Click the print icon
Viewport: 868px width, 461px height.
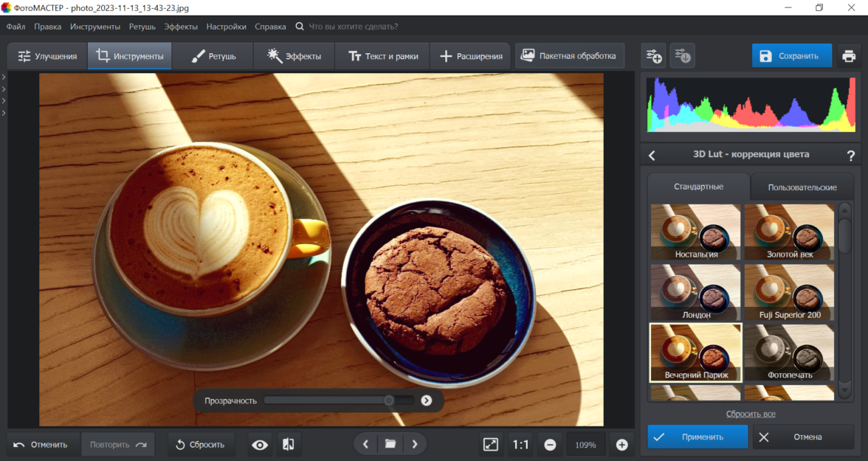point(849,56)
